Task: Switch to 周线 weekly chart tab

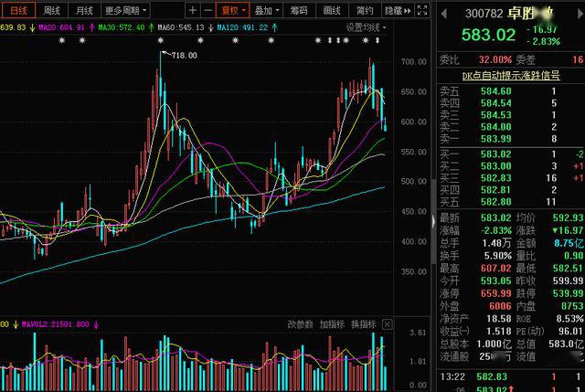Action: click(x=51, y=11)
